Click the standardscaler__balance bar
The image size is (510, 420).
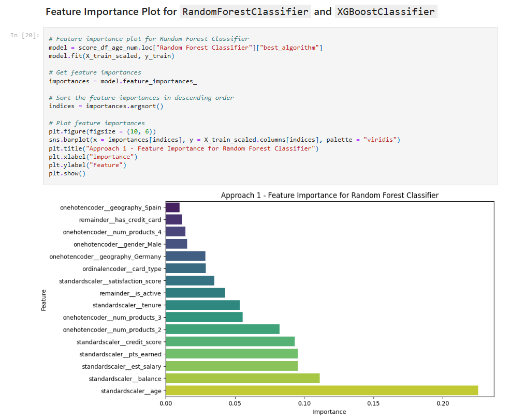pyautogui.click(x=243, y=379)
